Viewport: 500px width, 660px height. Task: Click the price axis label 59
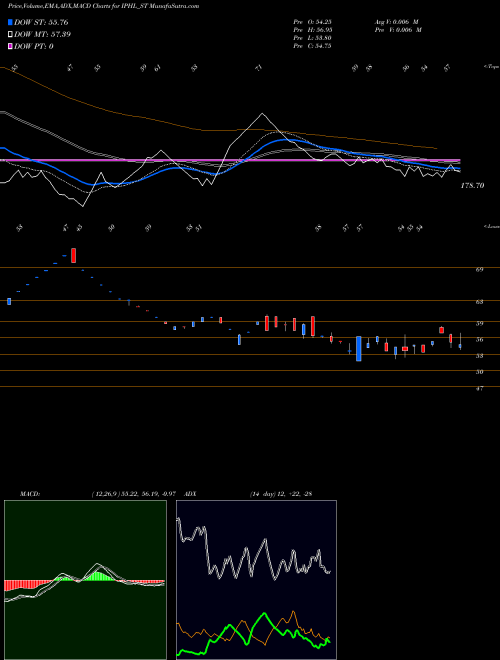[479, 323]
